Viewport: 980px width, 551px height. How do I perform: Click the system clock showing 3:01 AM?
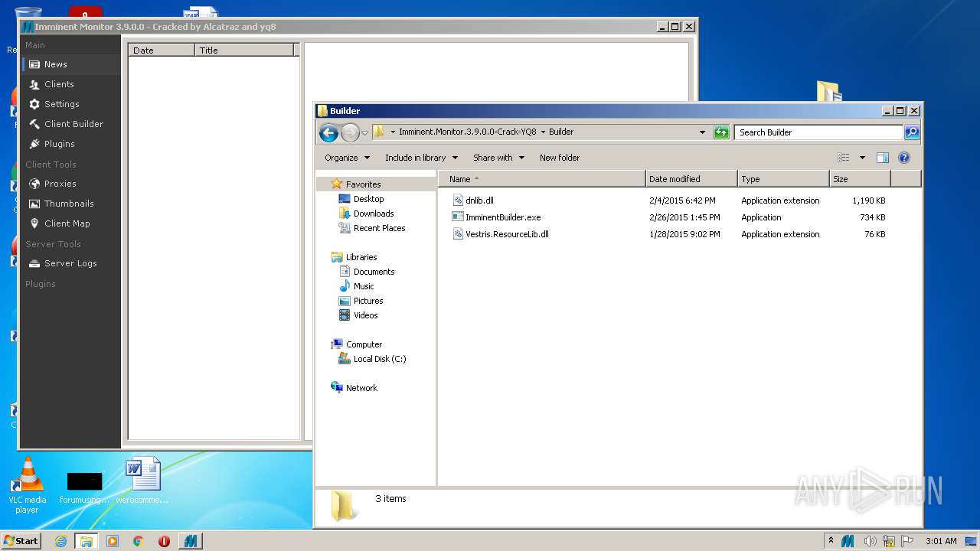(x=941, y=541)
